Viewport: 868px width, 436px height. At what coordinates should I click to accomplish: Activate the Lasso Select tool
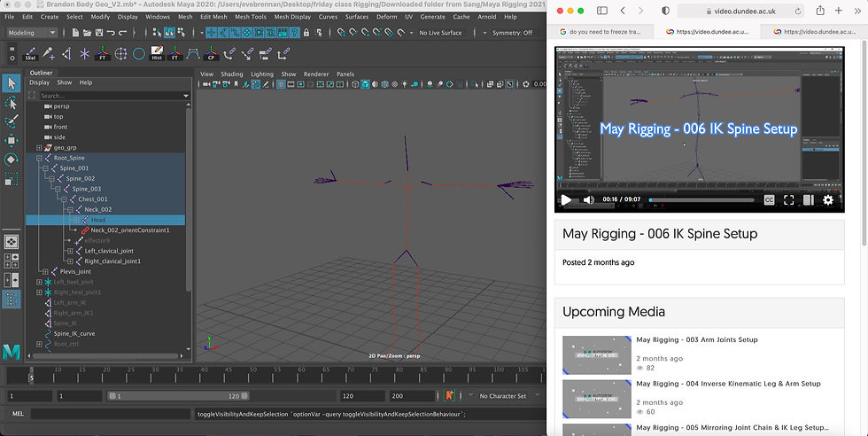(x=11, y=103)
